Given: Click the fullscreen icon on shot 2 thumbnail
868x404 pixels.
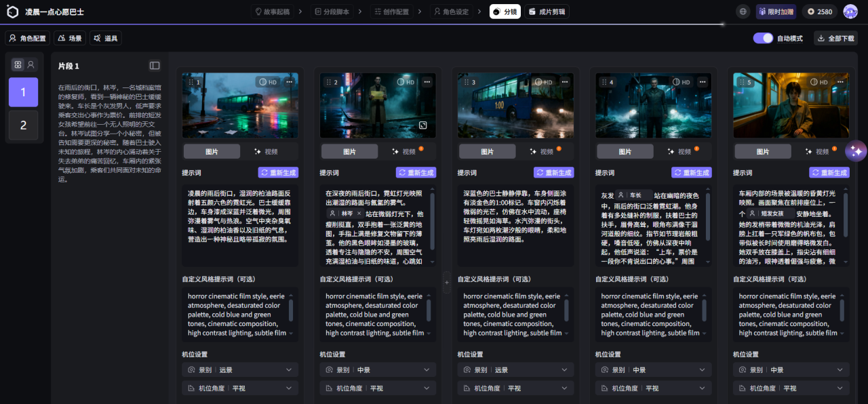Looking at the screenshot, I should click(x=423, y=125).
